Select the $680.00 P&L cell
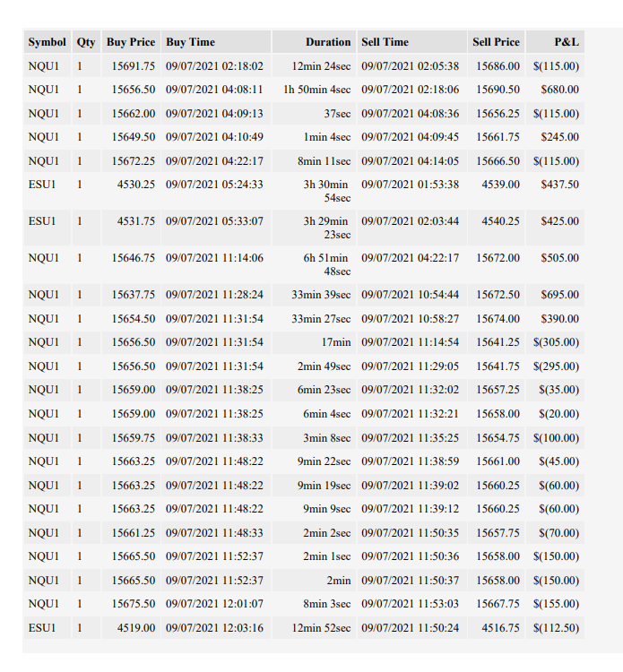Image resolution: width=623 pixels, height=672 pixels. coord(555,90)
